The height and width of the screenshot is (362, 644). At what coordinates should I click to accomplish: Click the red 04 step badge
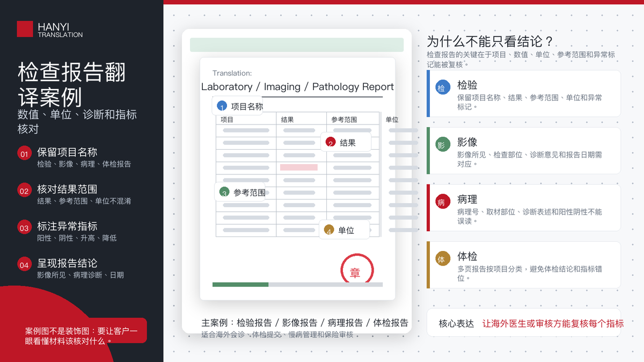coord(25,265)
